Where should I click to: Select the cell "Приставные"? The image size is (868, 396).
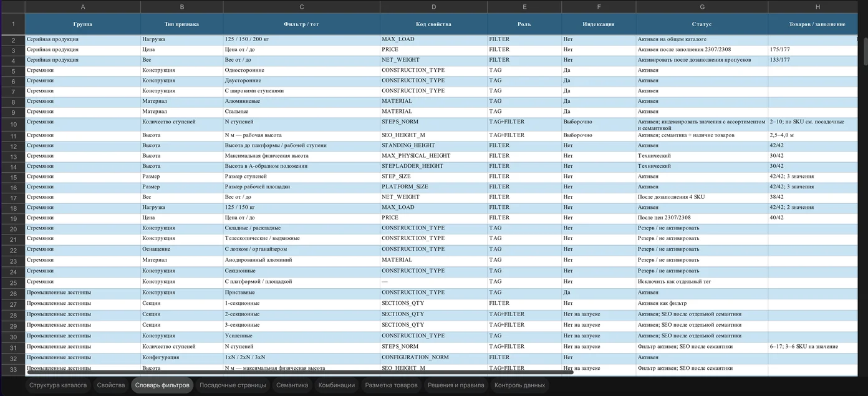click(302, 292)
